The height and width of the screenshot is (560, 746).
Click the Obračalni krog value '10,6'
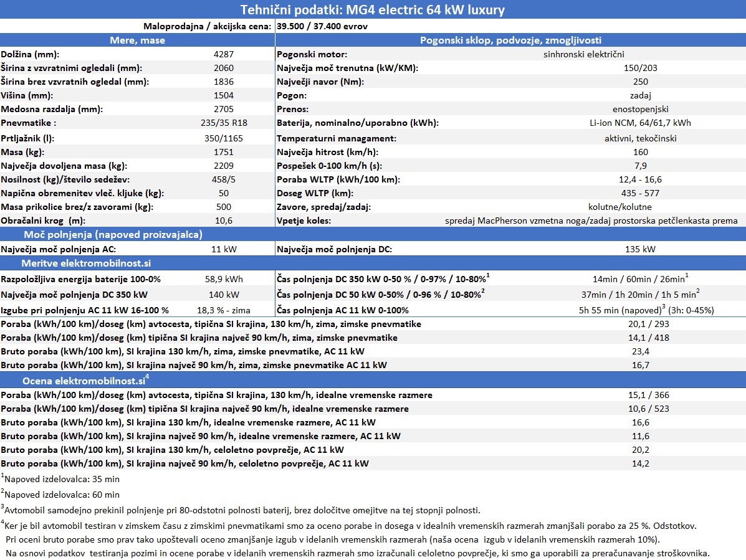[x=224, y=221]
